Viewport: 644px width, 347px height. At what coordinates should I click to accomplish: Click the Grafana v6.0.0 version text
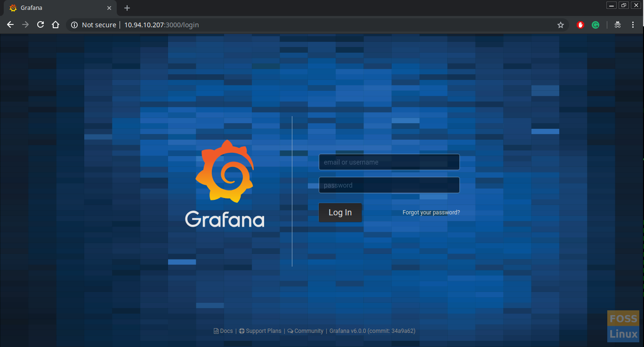pyautogui.click(x=372, y=331)
